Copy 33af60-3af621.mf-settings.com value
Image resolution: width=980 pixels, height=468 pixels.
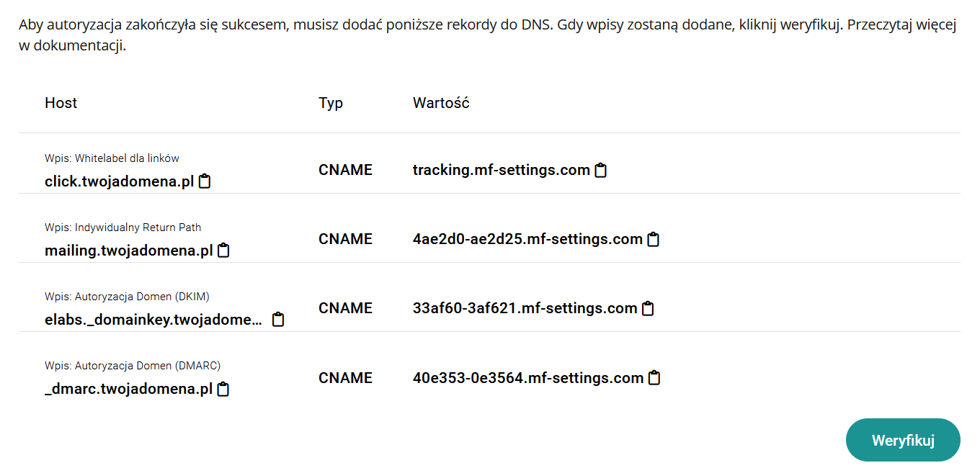tap(648, 309)
